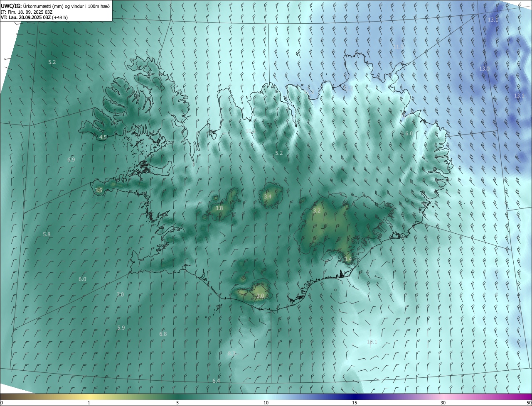Select the 13.0 value label

[484, 68]
